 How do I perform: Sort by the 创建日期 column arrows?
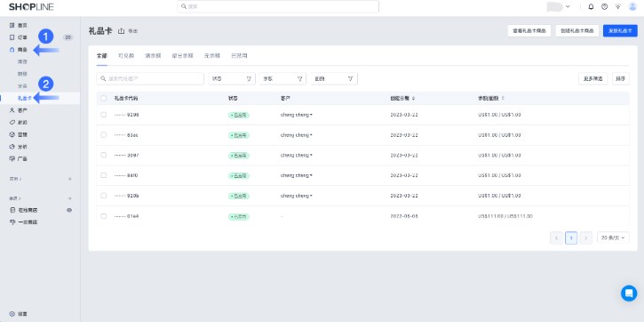pyautogui.click(x=413, y=98)
